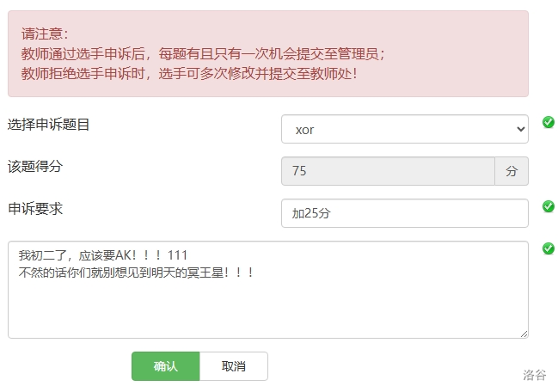The image size is (558, 392).
Task: Focus the 申诉要求 input containing 加25分
Action: 404,213
